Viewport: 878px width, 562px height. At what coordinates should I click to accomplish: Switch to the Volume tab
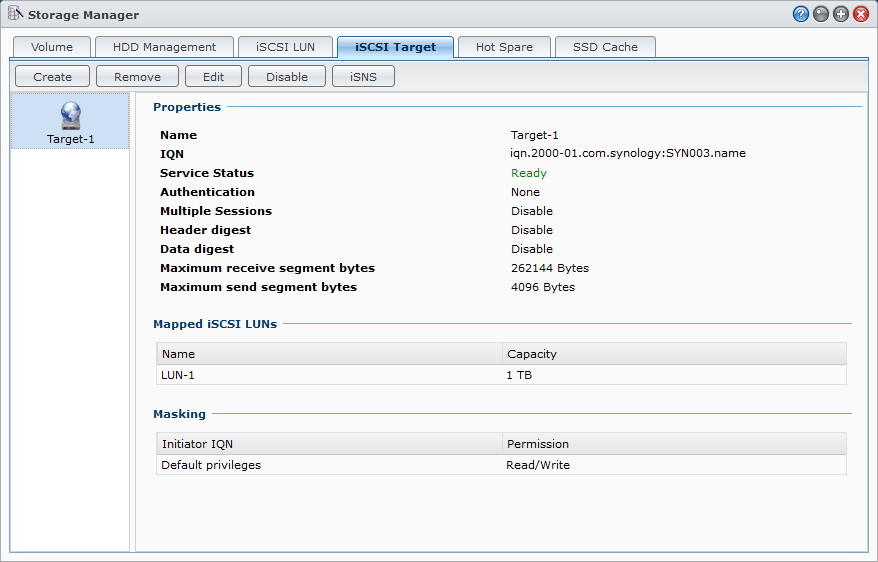(52, 47)
